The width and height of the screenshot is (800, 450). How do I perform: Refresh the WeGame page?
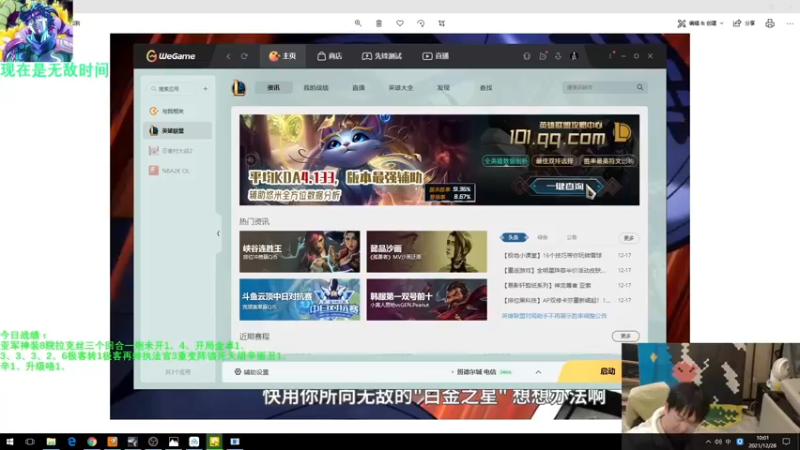[244, 56]
